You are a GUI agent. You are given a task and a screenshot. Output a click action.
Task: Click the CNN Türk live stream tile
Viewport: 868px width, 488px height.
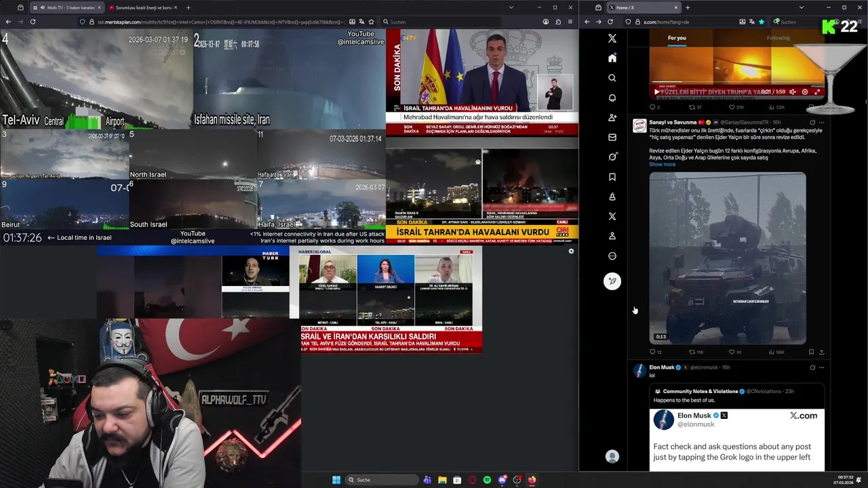pyautogui.click(x=482, y=190)
